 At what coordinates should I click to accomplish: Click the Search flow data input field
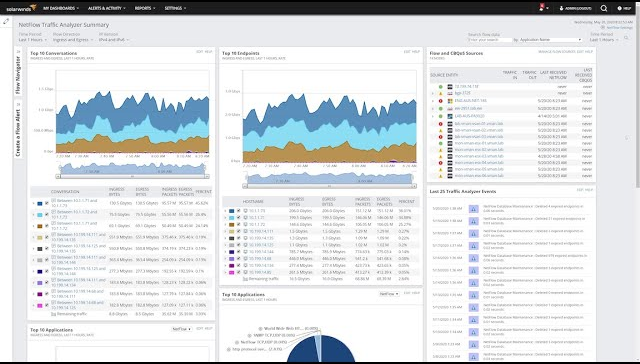pos(490,40)
